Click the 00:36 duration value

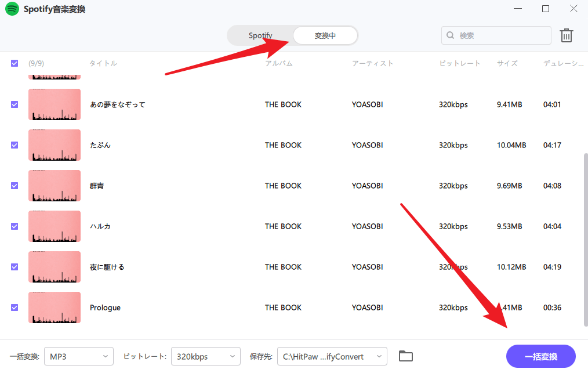coord(553,307)
